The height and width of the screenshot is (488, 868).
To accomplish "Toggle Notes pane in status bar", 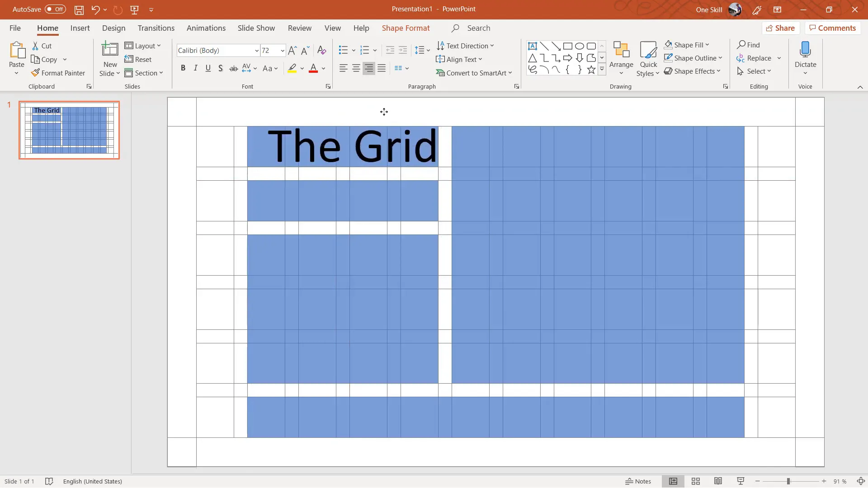I will [638, 481].
